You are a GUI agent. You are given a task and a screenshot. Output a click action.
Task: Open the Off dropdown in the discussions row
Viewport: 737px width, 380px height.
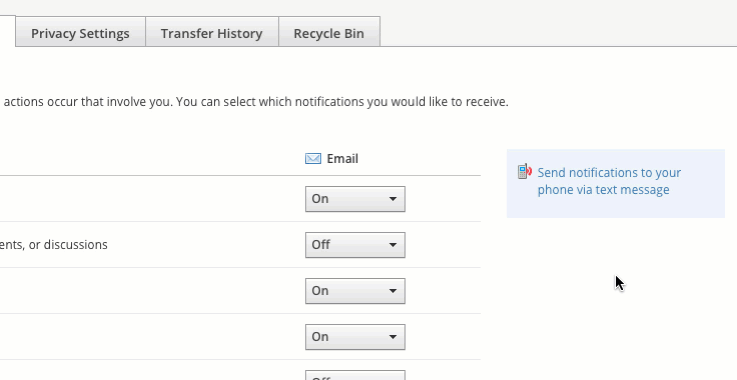[355, 245]
